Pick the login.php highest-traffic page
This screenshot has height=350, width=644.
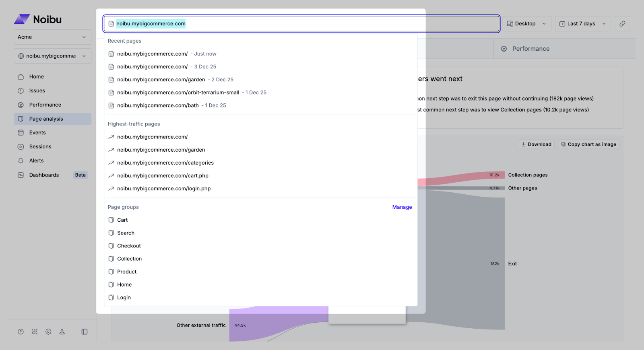261,189
